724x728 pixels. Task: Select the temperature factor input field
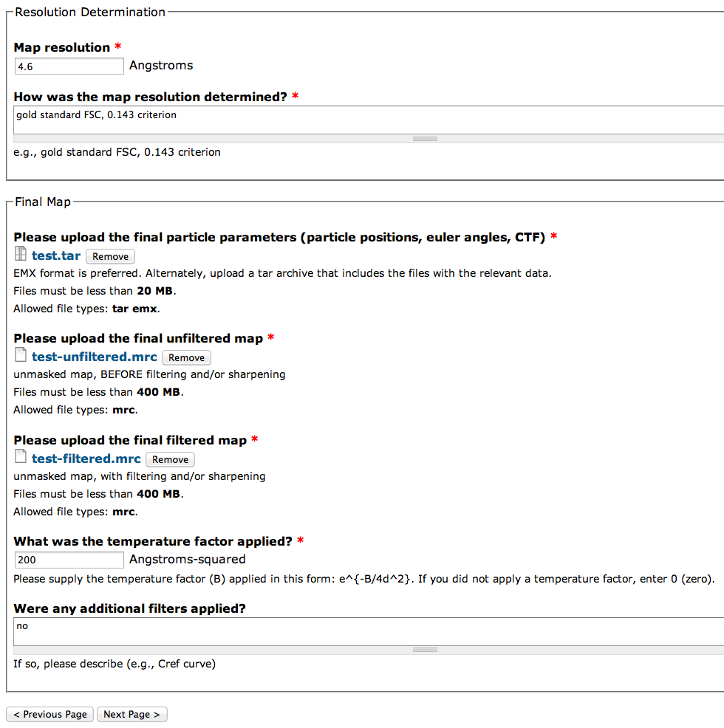(x=69, y=560)
